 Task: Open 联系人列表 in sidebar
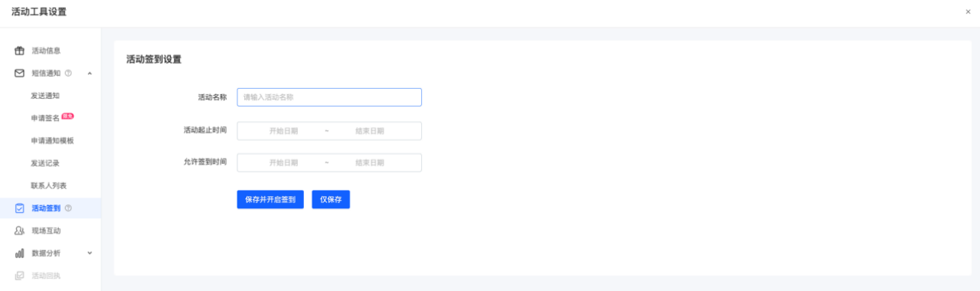tap(49, 185)
